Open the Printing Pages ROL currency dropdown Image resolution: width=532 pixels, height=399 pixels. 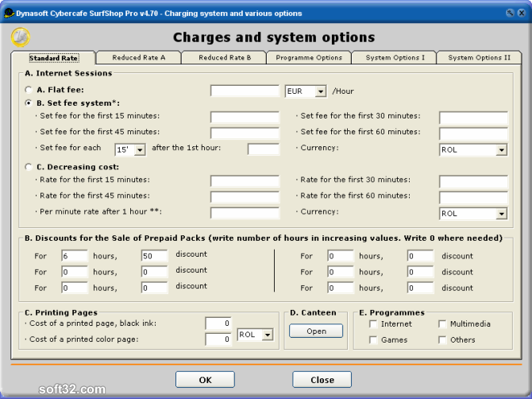coord(268,335)
